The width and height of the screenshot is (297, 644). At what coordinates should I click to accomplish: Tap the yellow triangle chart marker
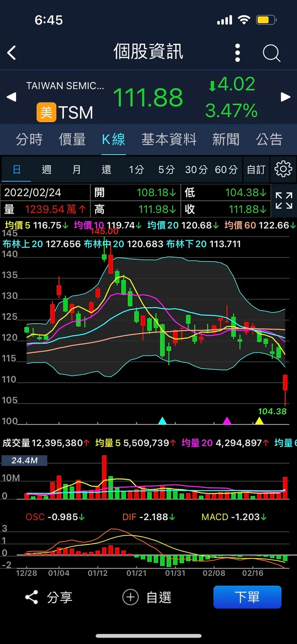click(x=259, y=421)
